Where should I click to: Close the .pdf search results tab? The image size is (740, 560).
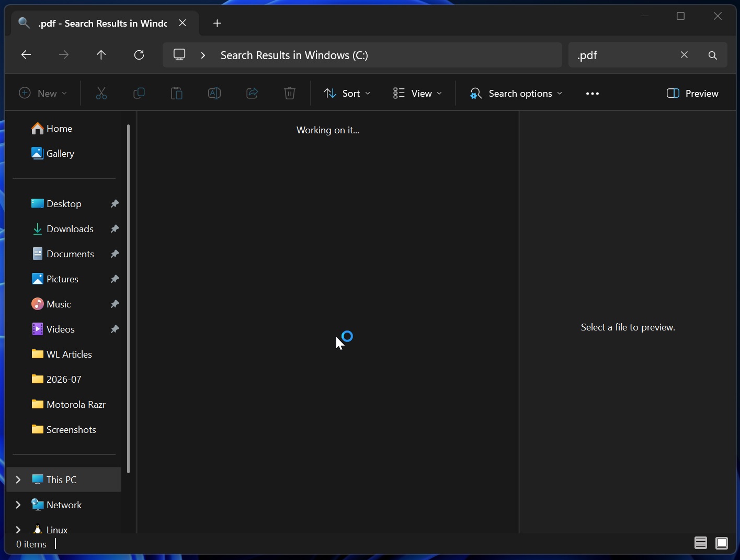click(183, 23)
